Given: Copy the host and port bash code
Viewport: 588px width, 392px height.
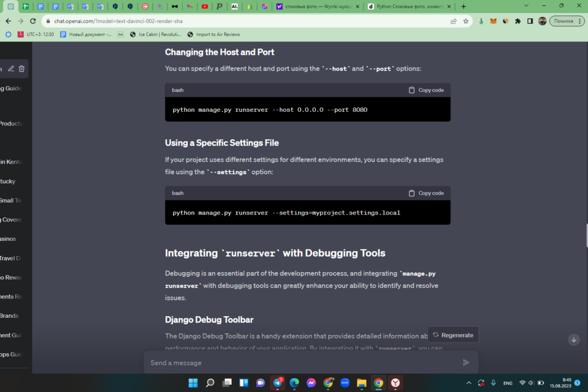Looking at the screenshot, I should pos(426,90).
